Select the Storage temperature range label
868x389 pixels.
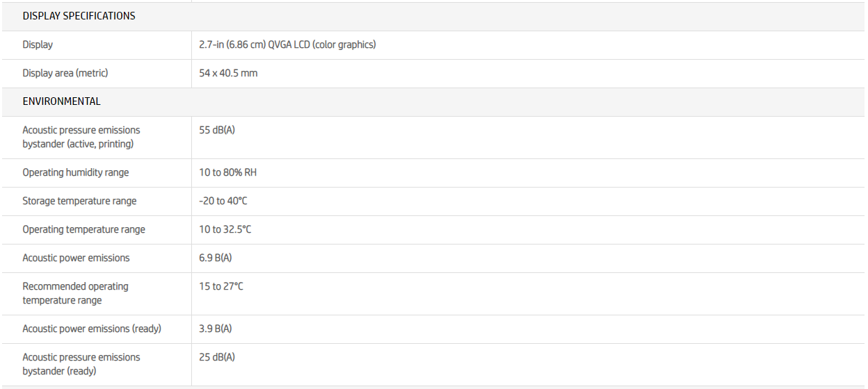(79, 201)
